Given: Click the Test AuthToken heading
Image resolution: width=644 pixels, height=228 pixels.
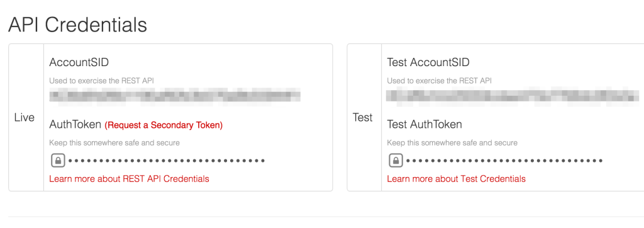Looking at the screenshot, I should [x=425, y=124].
